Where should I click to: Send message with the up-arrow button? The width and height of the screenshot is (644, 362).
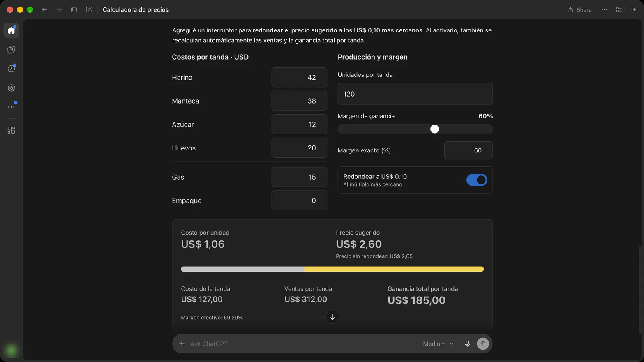483,344
